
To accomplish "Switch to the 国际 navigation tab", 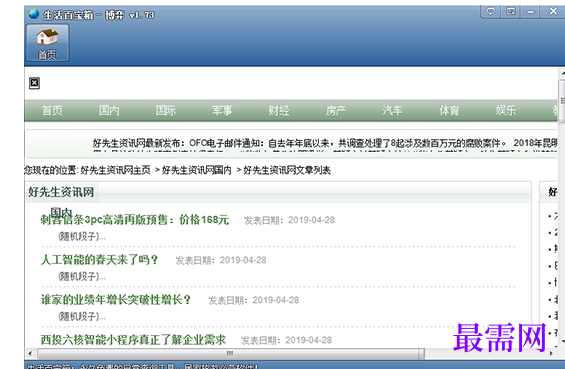I will pos(166,110).
